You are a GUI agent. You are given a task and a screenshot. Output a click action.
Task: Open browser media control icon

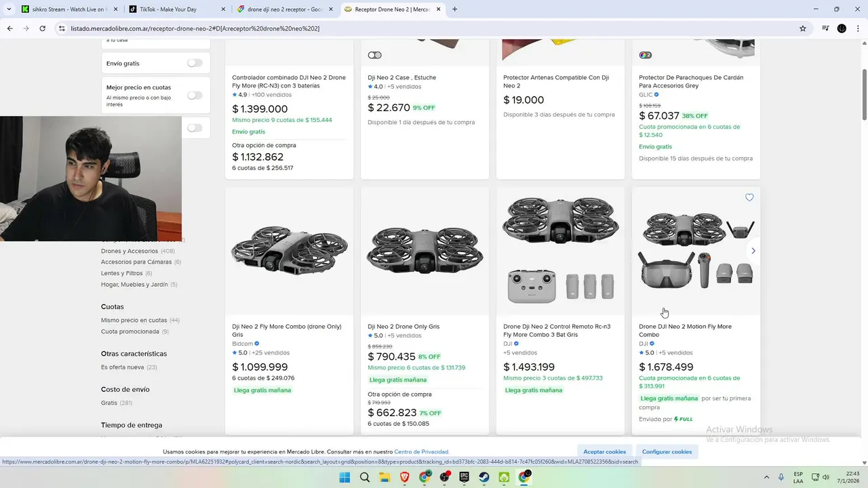[825, 28]
